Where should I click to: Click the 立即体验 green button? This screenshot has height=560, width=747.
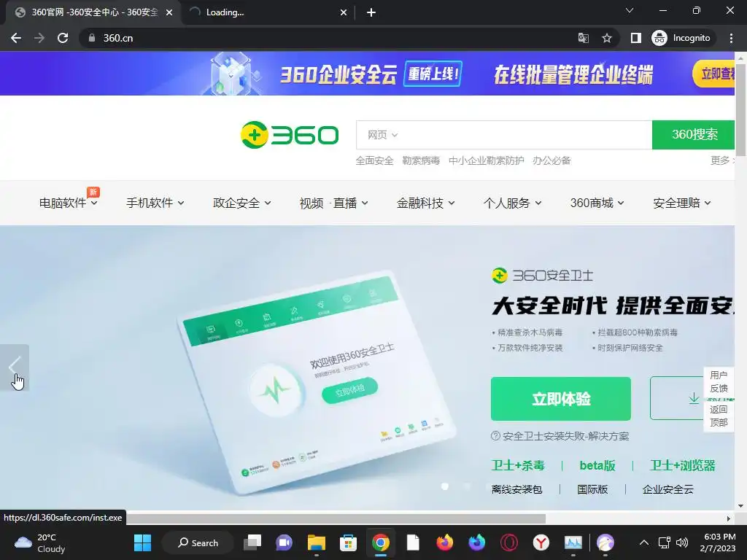[x=561, y=399]
